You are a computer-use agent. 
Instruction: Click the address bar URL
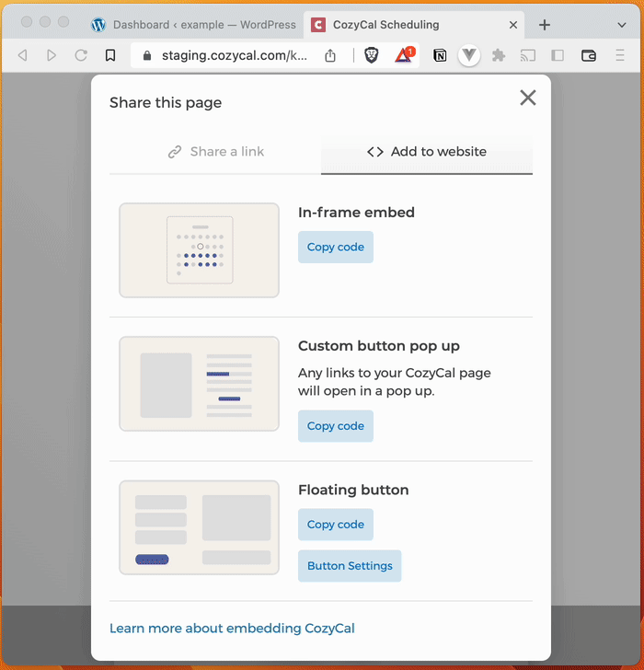pyautogui.click(x=234, y=55)
